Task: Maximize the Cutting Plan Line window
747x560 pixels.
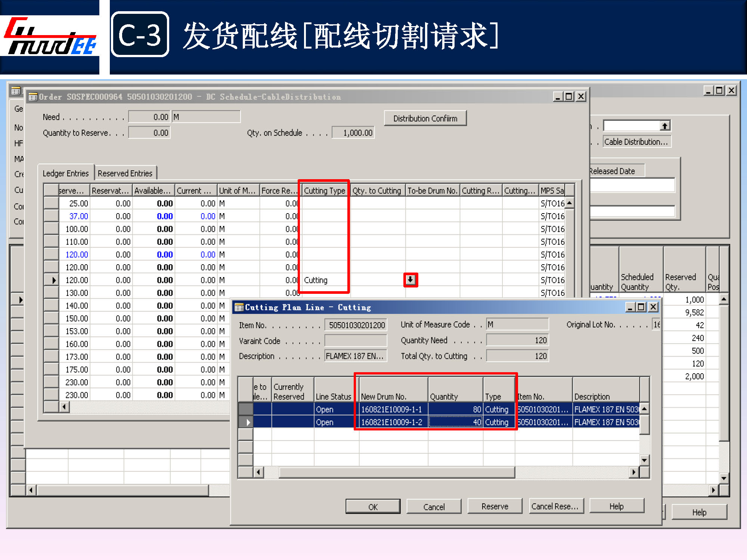Action: point(641,307)
